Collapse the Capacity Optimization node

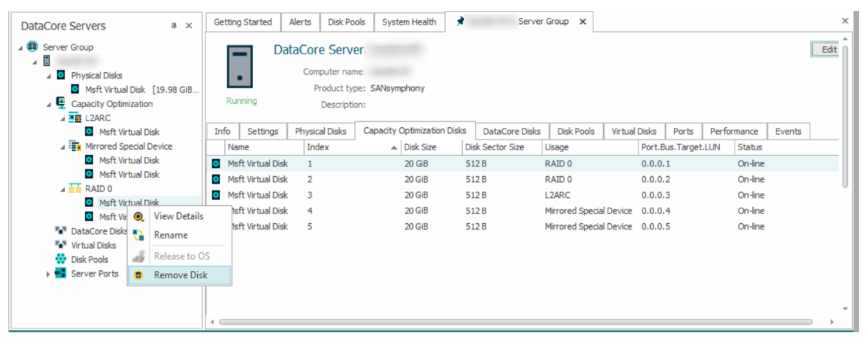click(48, 104)
